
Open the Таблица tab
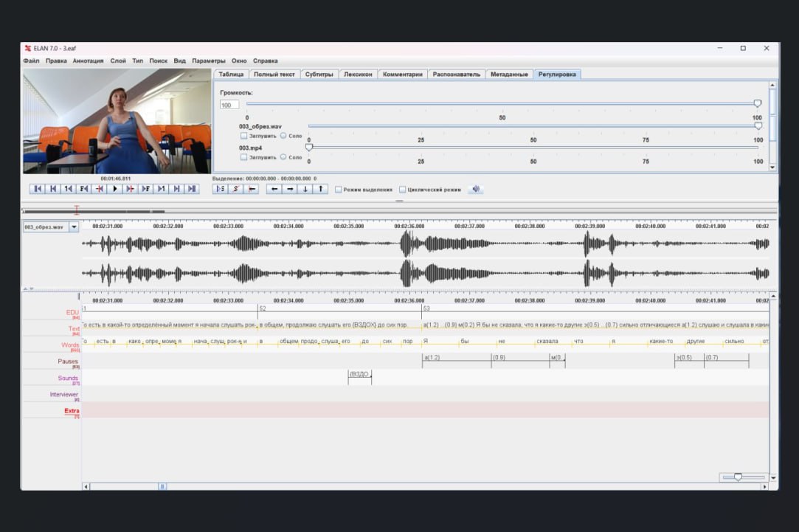(x=231, y=75)
